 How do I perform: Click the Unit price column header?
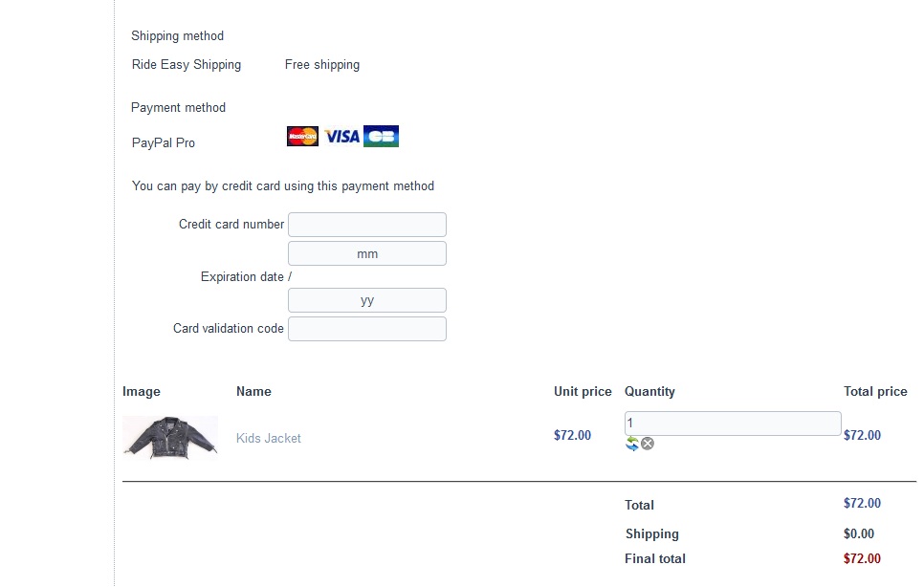pyautogui.click(x=583, y=391)
